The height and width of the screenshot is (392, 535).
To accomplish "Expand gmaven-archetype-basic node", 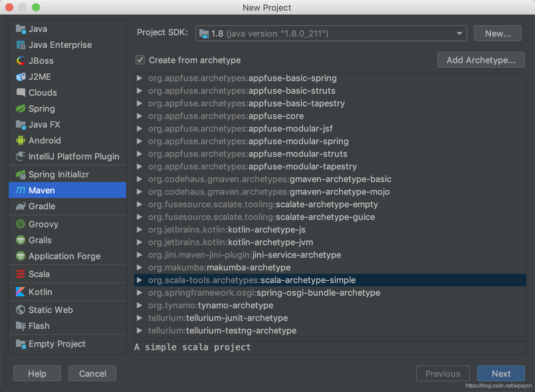I will tap(140, 179).
